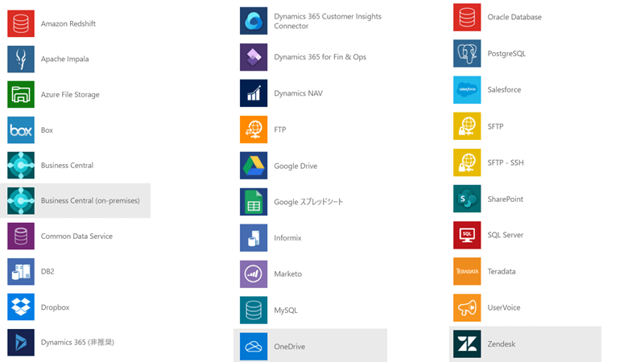Click the 'Google Drive' text
Viewport: 644px width, 362px height.
295,166
